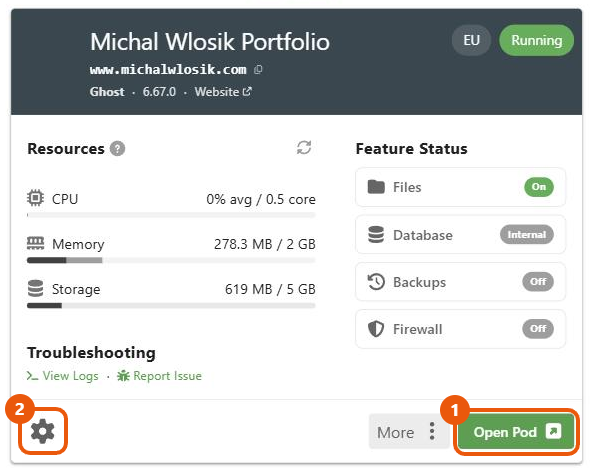Click the View Logs terminal prompt icon
This screenshot has width=594, height=472.
(32, 376)
